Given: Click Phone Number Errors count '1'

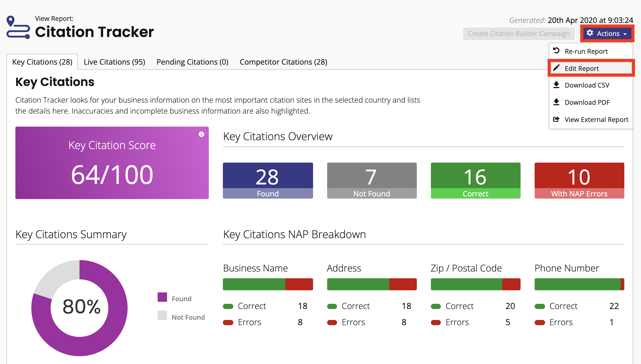Looking at the screenshot, I should (611, 322).
